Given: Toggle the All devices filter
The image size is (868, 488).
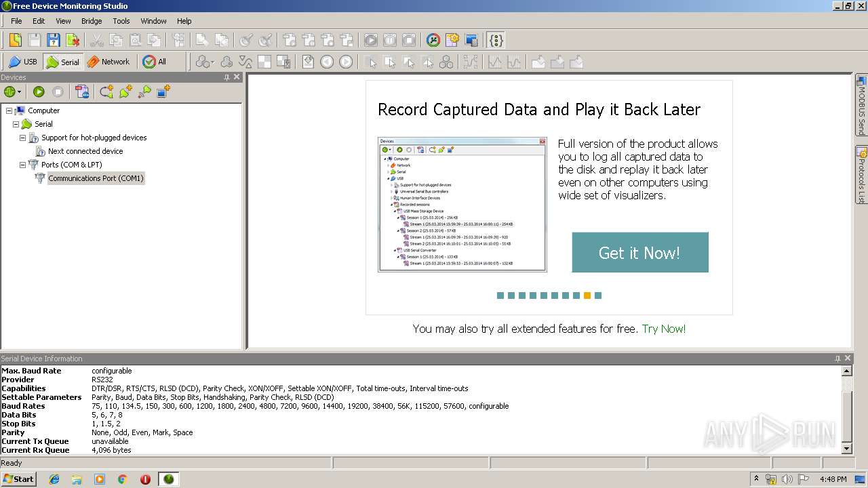Looking at the screenshot, I should tap(155, 62).
